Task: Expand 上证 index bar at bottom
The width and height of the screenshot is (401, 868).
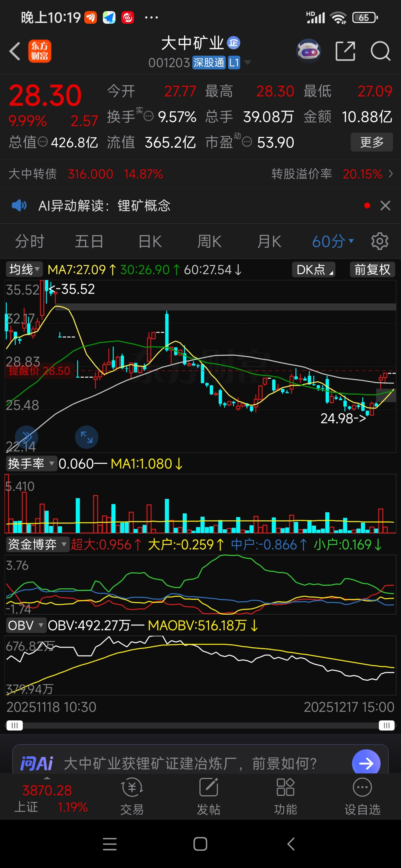Action: (x=47, y=777)
